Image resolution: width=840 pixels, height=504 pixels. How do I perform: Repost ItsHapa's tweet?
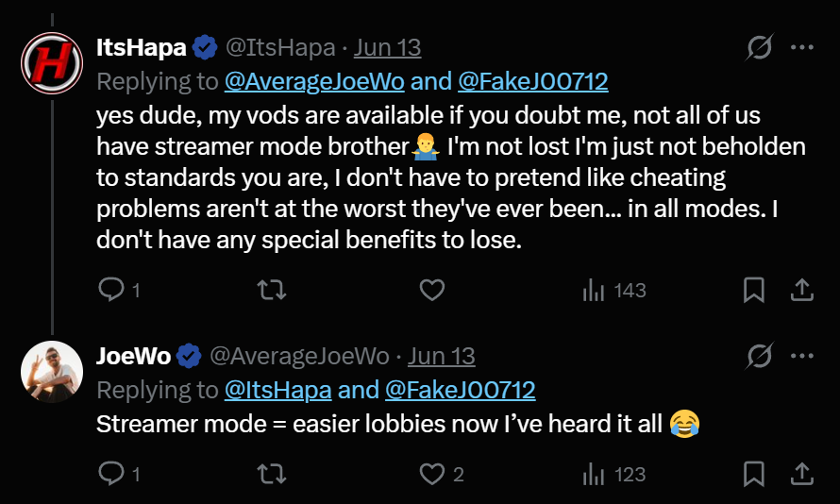272,291
